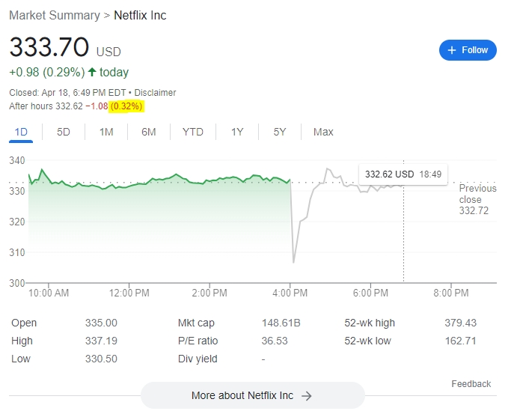Viewport: 523px width, 420px height.
Task: Click the Follow button
Action: tap(468, 50)
